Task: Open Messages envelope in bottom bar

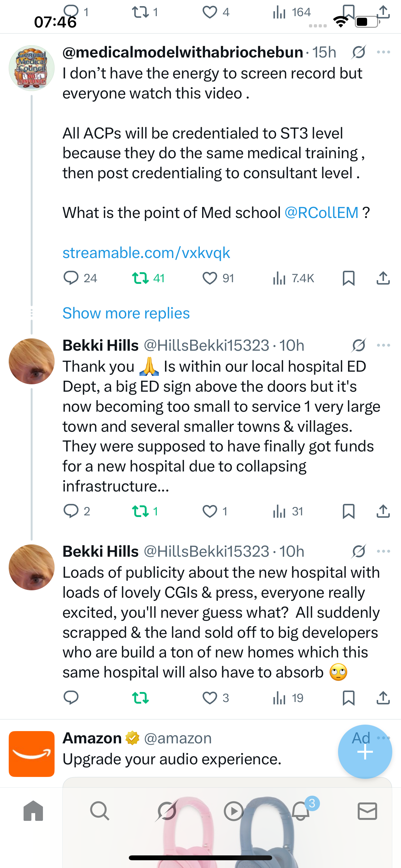Action: 367,811
